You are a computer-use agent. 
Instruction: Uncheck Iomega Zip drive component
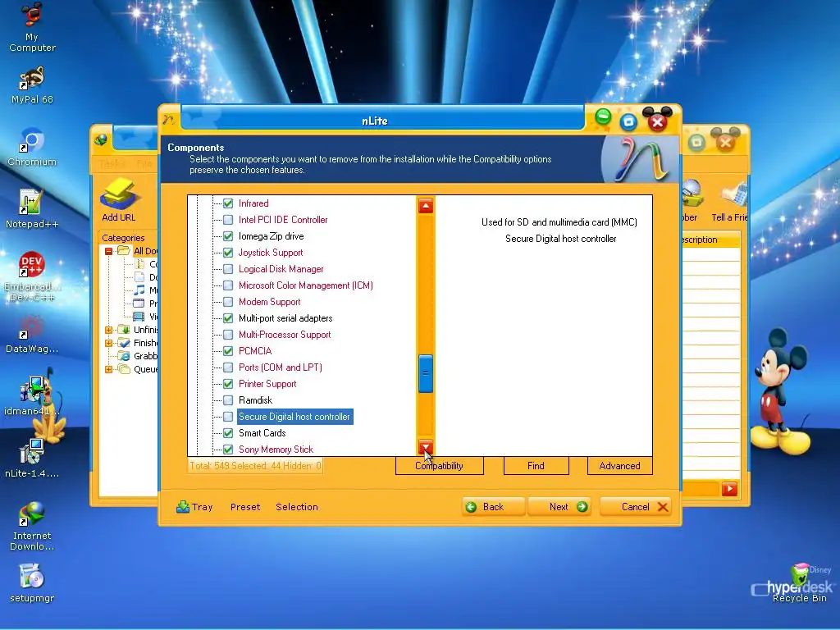point(228,236)
